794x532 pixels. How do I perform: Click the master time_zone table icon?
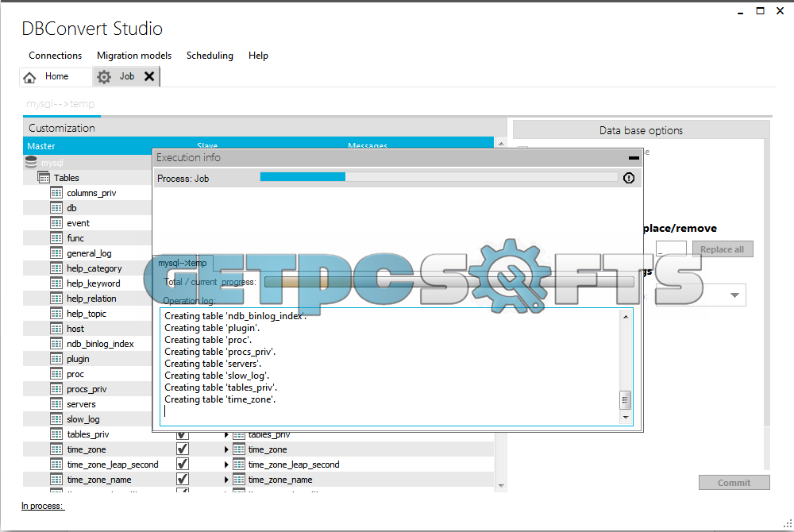[x=56, y=449]
